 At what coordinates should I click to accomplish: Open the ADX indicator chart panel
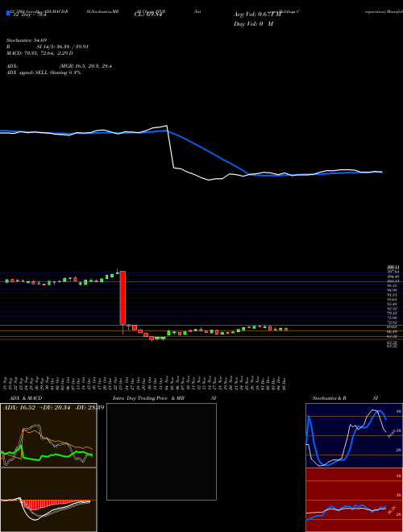pyautogui.click(x=48, y=435)
